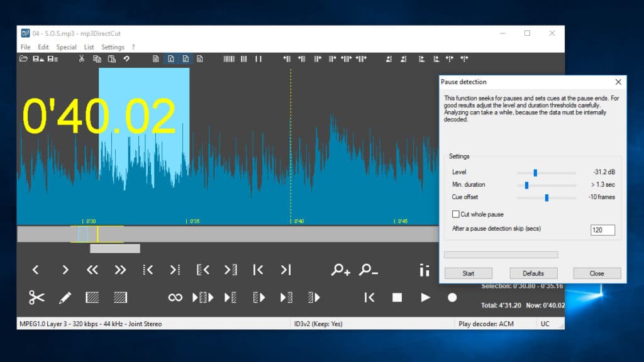Click Start to begin pause detection
Viewport: 644px width, 362px height.
pos(468,273)
